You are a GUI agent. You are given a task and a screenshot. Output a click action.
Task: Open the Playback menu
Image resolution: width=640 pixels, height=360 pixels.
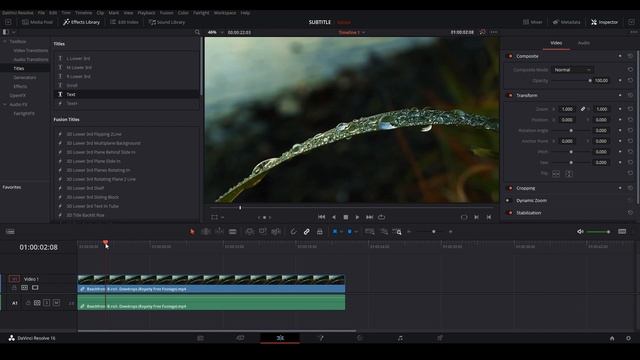[146, 13]
